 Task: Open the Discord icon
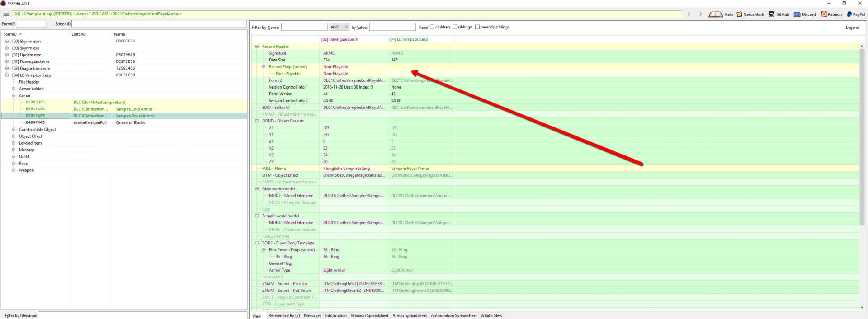click(797, 14)
